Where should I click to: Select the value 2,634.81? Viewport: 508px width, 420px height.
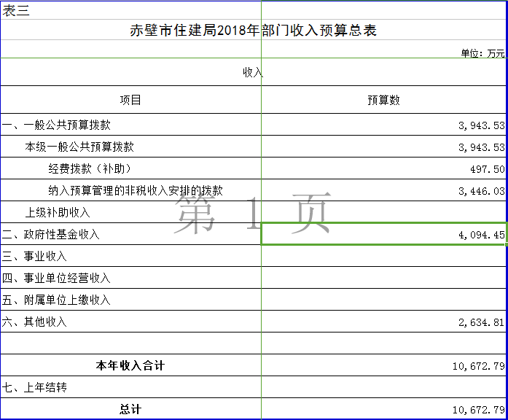(x=482, y=322)
